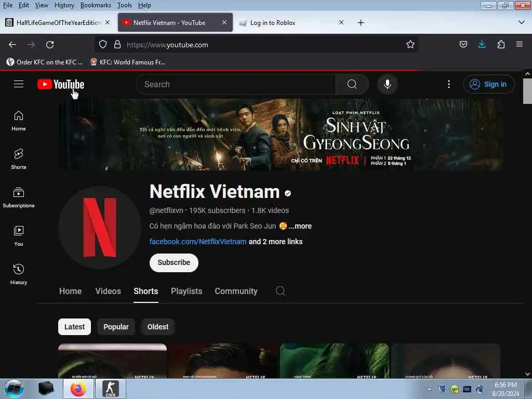The width and height of the screenshot is (532, 399).
Task: Close the Log in to Roblox tab
Action: click(x=341, y=22)
